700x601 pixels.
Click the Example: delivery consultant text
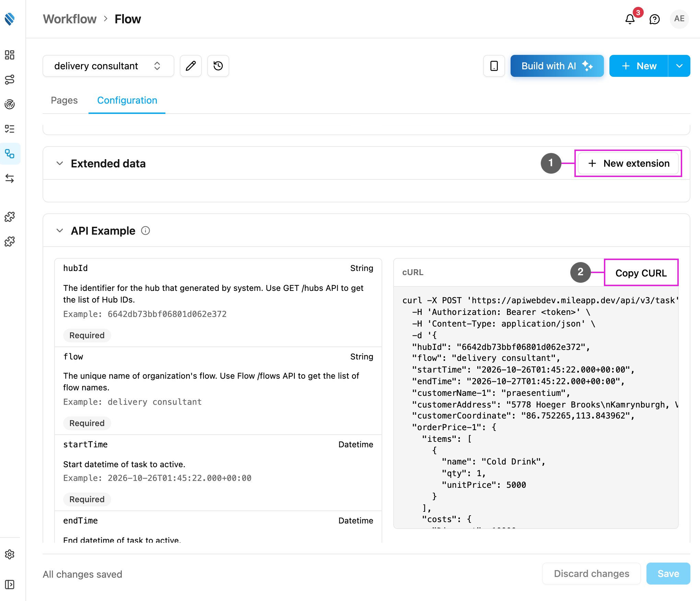[132, 402]
